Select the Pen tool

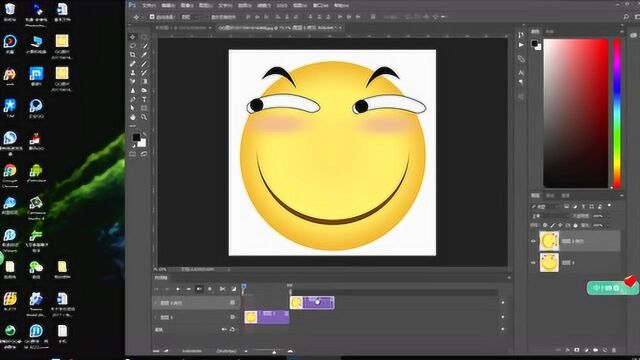tap(132, 99)
